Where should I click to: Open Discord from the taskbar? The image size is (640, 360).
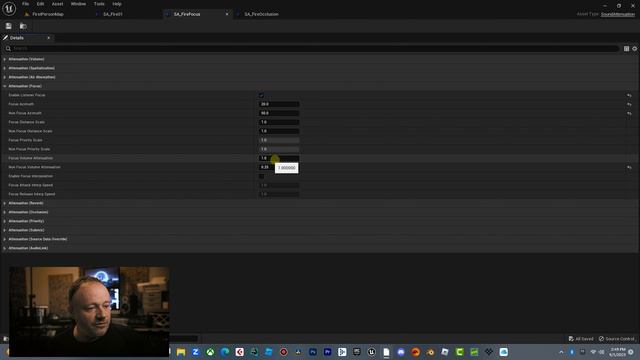tap(401, 352)
